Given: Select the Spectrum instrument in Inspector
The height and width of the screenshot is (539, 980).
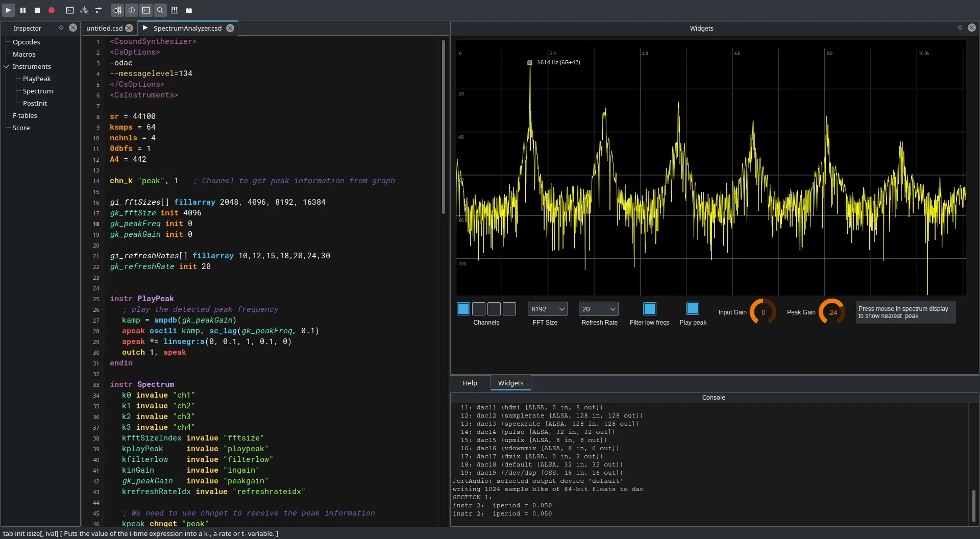Looking at the screenshot, I should click(x=38, y=91).
